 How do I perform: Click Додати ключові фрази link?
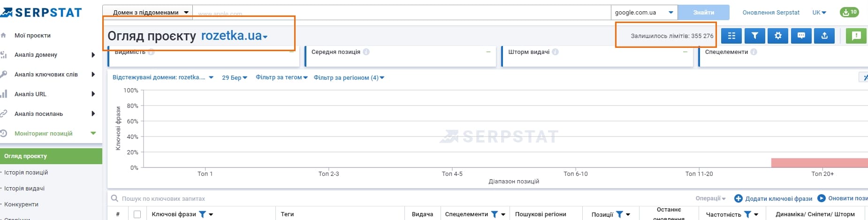779,199
